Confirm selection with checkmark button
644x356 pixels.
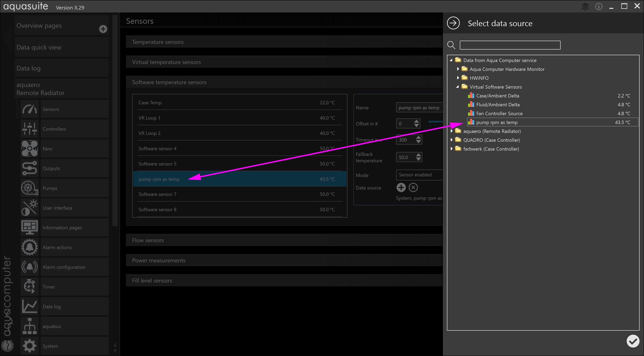click(x=633, y=341)
